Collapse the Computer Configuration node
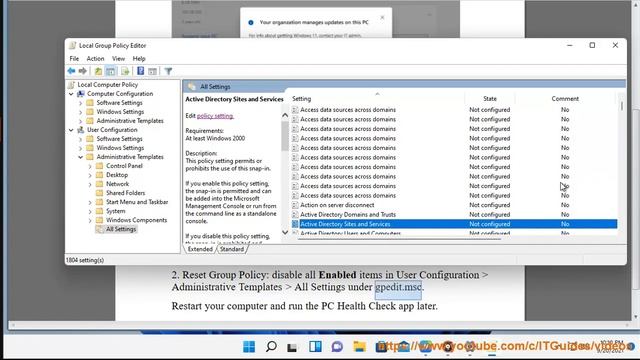The image size is (640, 360). (x=71, y=94)
